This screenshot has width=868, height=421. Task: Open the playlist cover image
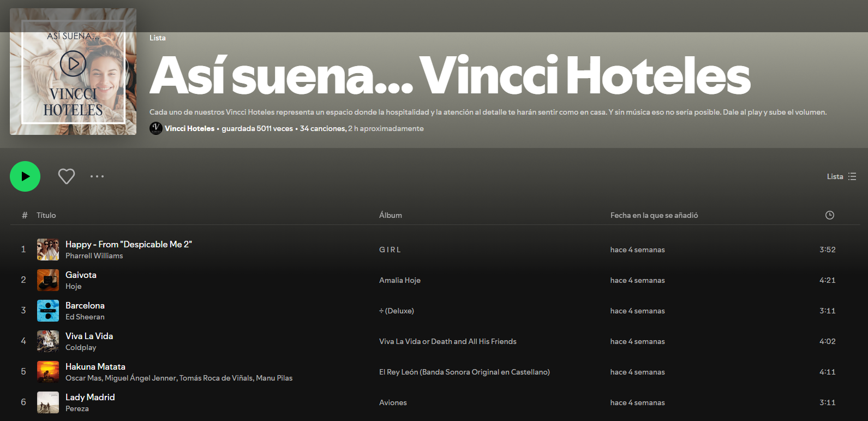(x=73, y=72)
